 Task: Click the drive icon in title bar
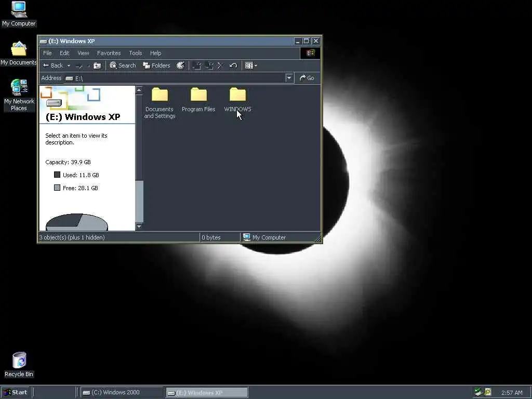pyautogui.click(x=44, y=42)
